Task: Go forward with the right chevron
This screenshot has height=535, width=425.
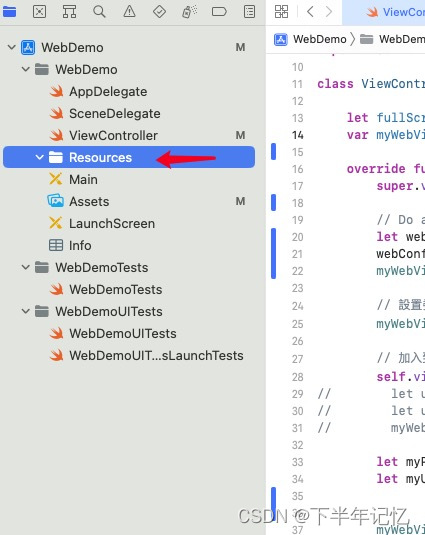Action: point(328,12)
